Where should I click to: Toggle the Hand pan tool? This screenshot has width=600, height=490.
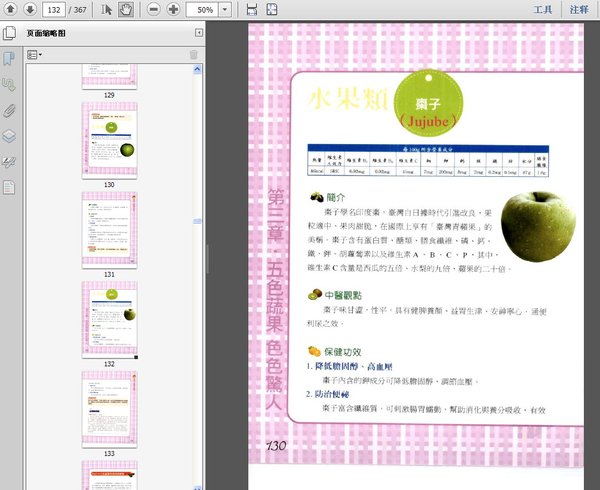126,9
